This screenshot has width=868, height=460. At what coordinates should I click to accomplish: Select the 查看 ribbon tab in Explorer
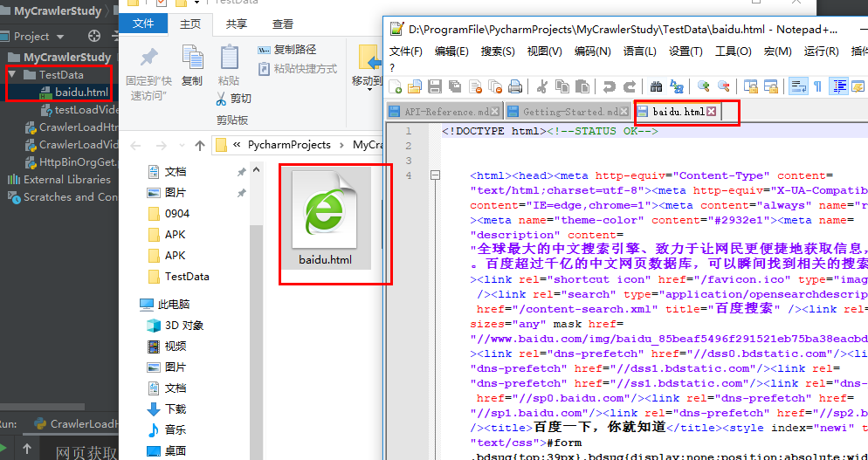click(x=283, y=24)
